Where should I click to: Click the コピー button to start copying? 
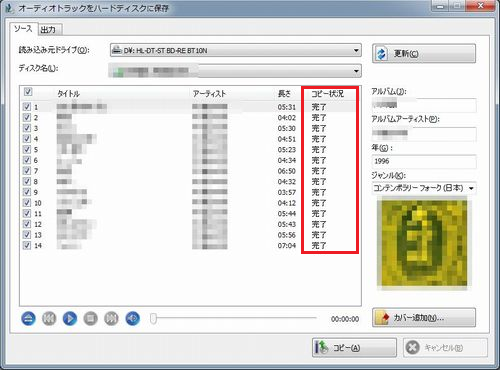pyautogui.click(x=354, y=348)
